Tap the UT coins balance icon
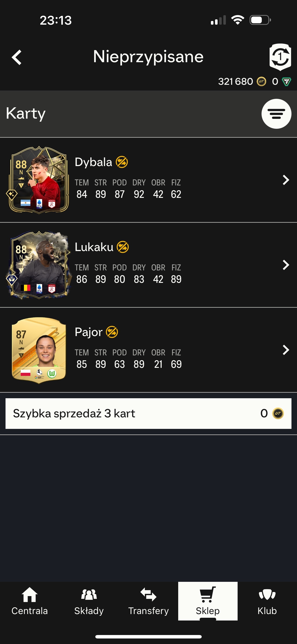 pyautogui.click(x=262, y=82)
